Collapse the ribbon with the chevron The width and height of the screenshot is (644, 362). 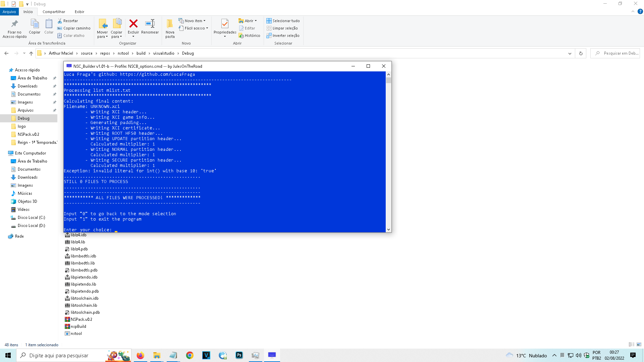(633, 11)
